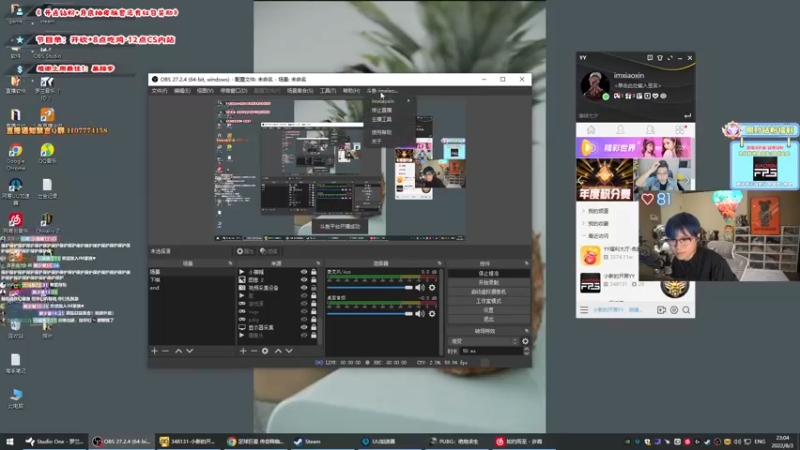The width and height of the screenshot is (800, 450).
Task: Click 开始录制 button in controls
Action: tap(488, 283)
